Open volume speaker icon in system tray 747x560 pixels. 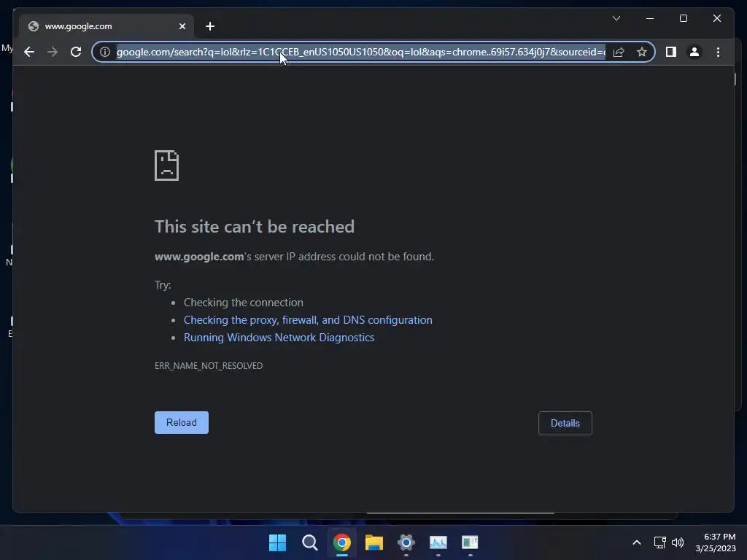677,542
